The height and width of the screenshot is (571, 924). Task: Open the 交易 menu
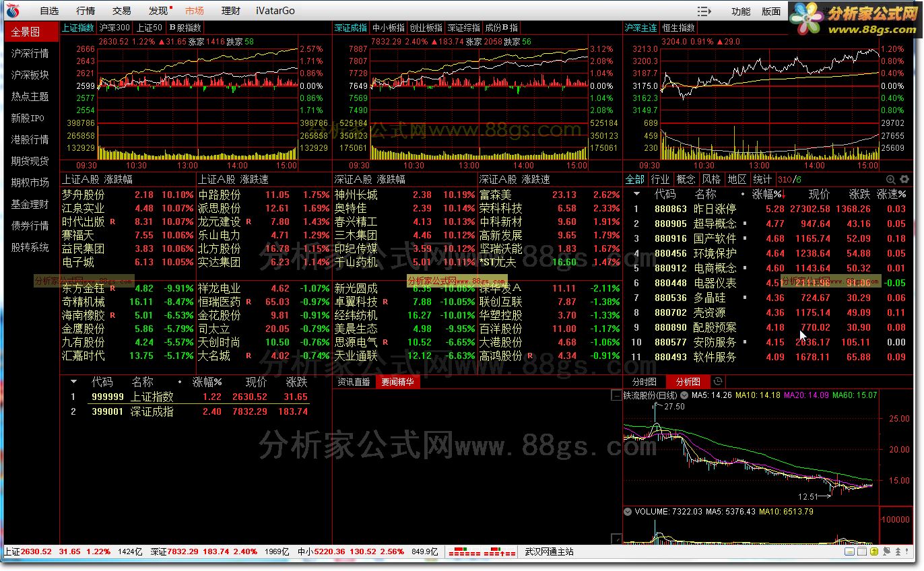(x=122, y=11)
